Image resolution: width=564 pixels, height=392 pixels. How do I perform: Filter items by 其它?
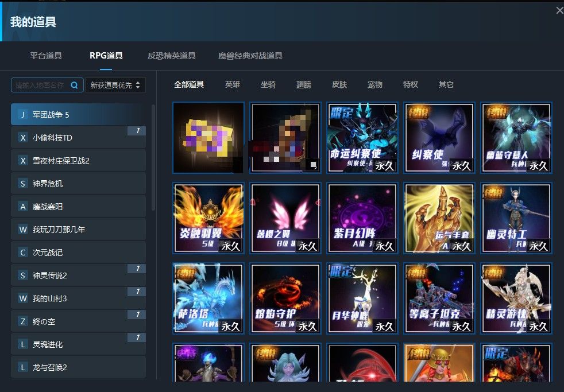[446, 84]
